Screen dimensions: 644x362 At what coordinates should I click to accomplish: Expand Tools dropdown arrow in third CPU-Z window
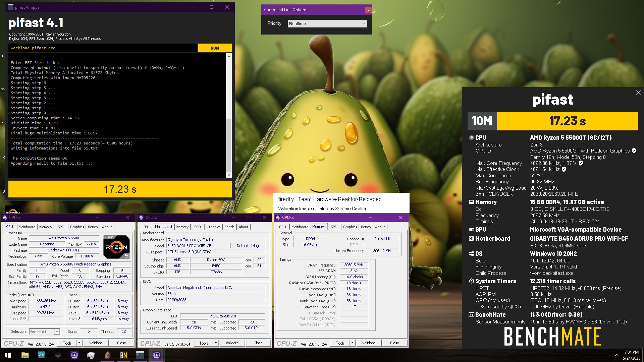(x=353, y=343)
